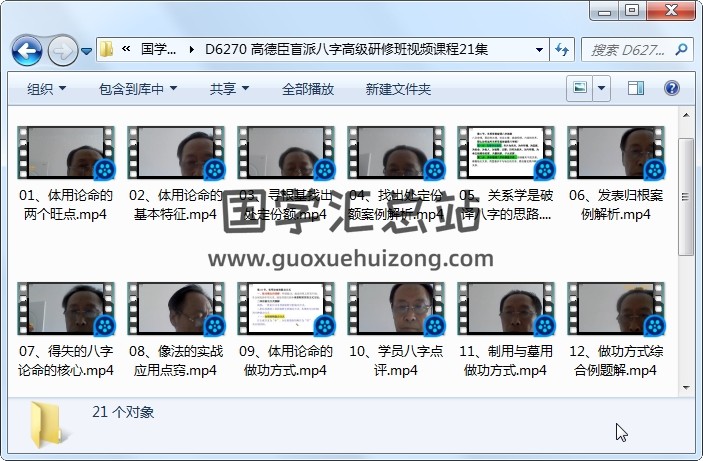The width and height of the screenshot is (703, 461).
Task: Close the explorer window
Action: pyautogui.click(x=671, y=11)
